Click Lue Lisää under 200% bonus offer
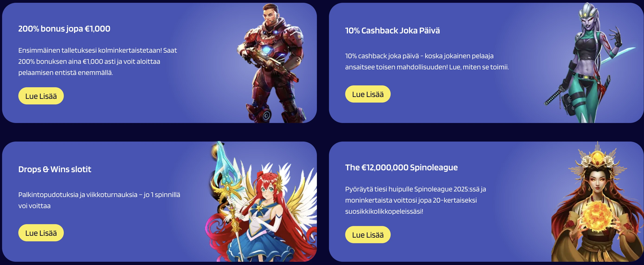Viewport: 644px width, 265px height. point(41,96)
